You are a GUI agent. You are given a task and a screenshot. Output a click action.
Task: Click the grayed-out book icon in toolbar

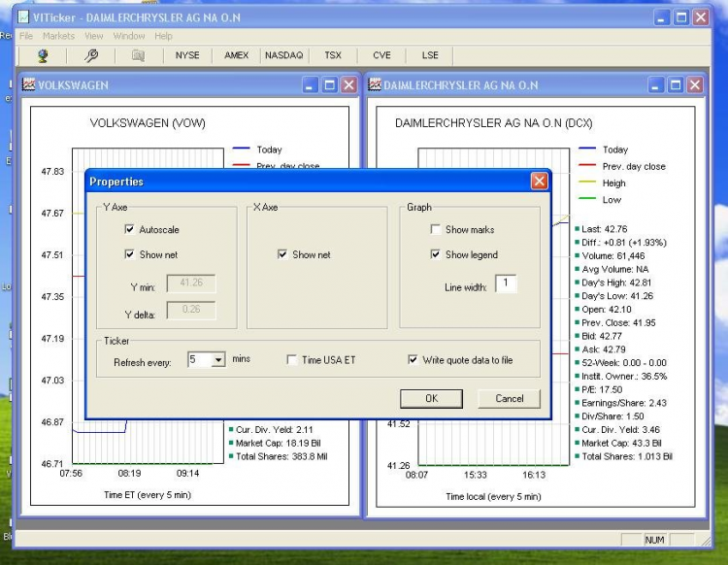(x=138, y=55)
